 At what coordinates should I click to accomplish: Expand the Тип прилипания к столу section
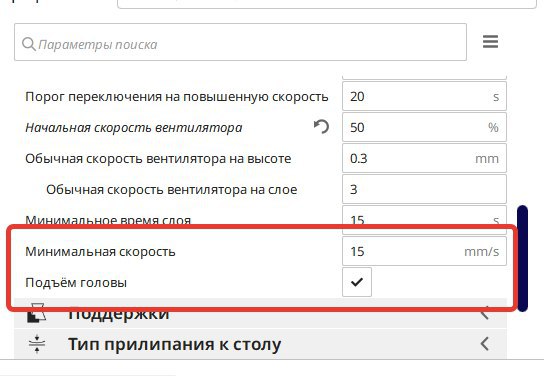coord(485,344)
